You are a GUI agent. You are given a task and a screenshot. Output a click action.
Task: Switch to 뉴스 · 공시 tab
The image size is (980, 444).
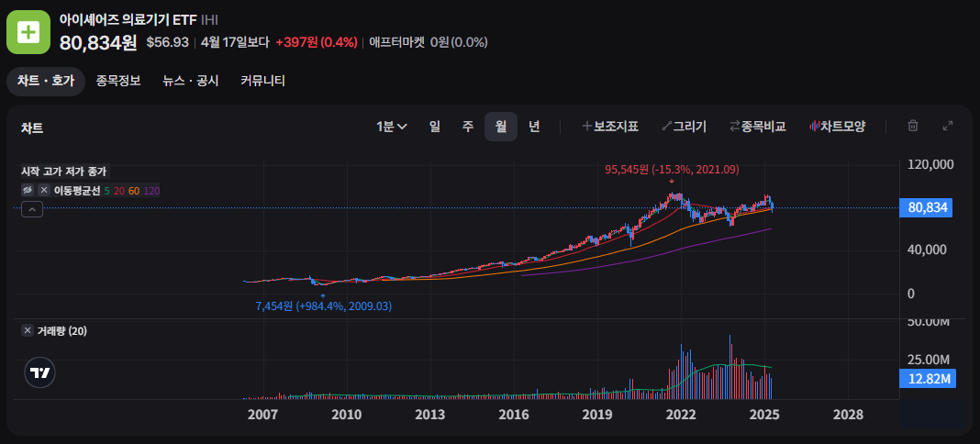(191, 81)
